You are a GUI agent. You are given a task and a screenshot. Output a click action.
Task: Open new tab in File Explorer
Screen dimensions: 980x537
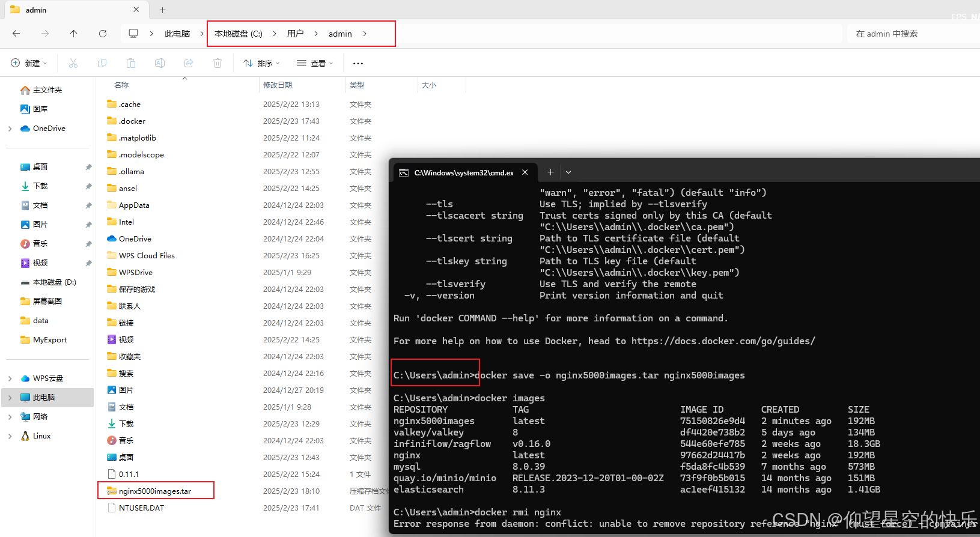pos(162,10)
